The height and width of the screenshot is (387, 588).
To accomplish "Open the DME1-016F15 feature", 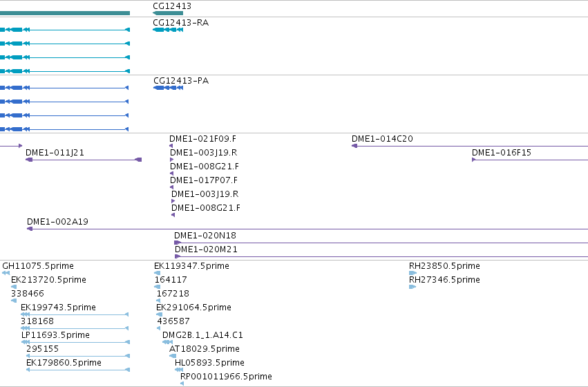I will pyautogui.click(x=502, y=153).
